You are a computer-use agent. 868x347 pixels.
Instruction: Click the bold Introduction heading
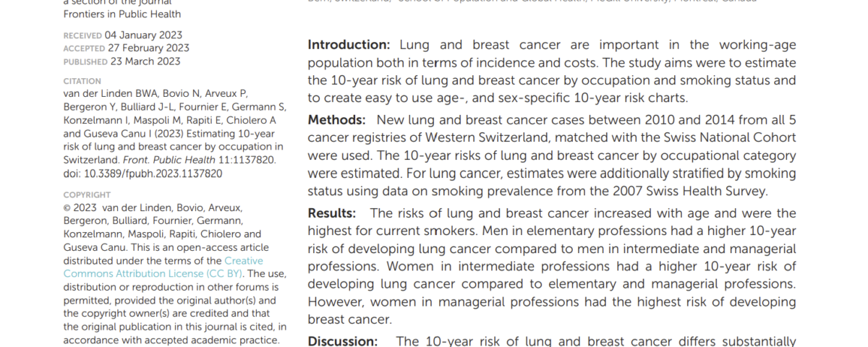pos(349,44)
